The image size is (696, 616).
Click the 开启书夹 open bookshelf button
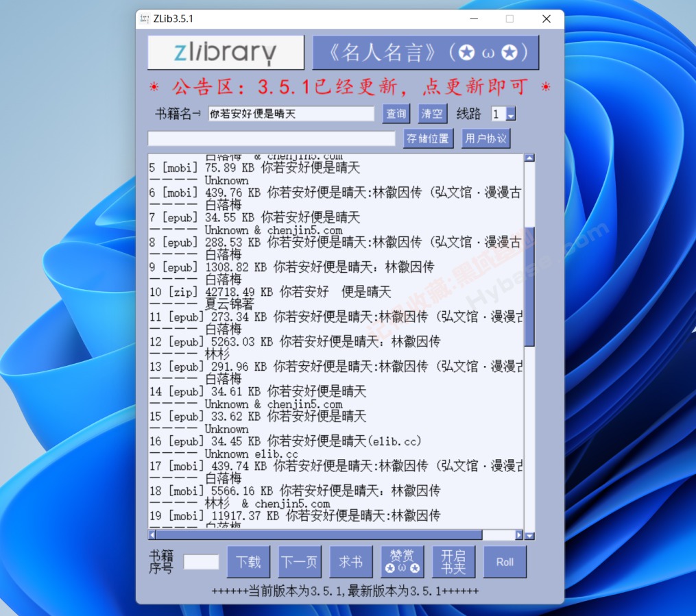point(454,562)
